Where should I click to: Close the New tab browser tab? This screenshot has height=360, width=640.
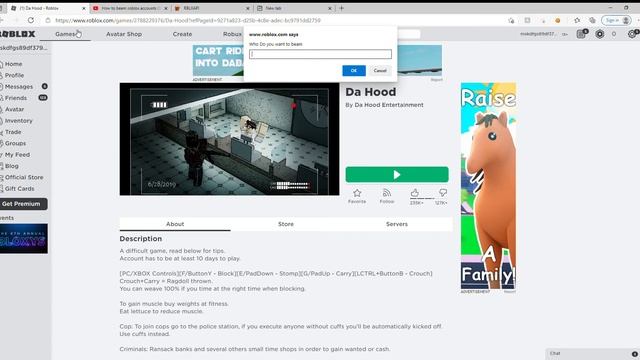click(330, 8)
